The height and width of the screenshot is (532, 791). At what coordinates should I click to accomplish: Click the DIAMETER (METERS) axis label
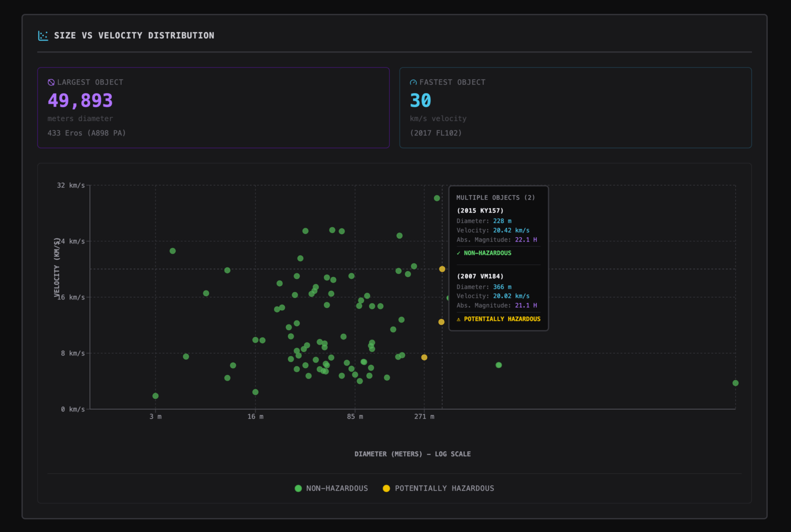point(412,454)
